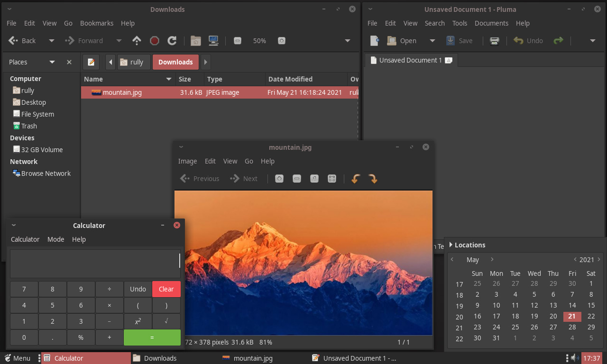This screenshot has width=607, height=364.
Task: Click the Reload icon in file manager toolbar
Action: (x=172, y=41)
